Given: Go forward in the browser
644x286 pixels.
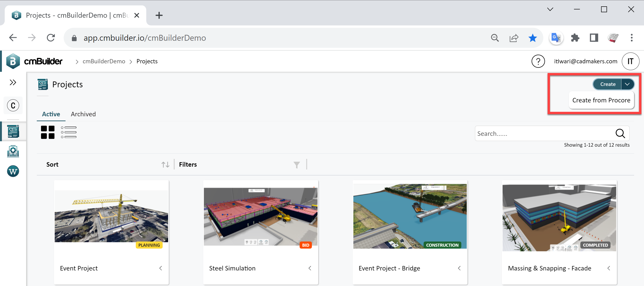Looking at the screenshot, I should [x=32, y=38].
